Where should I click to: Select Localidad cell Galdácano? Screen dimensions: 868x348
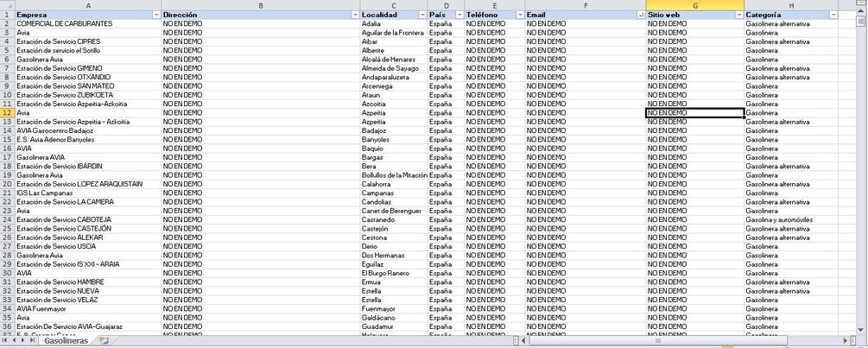pyautogui.click(x=394, y=318)
